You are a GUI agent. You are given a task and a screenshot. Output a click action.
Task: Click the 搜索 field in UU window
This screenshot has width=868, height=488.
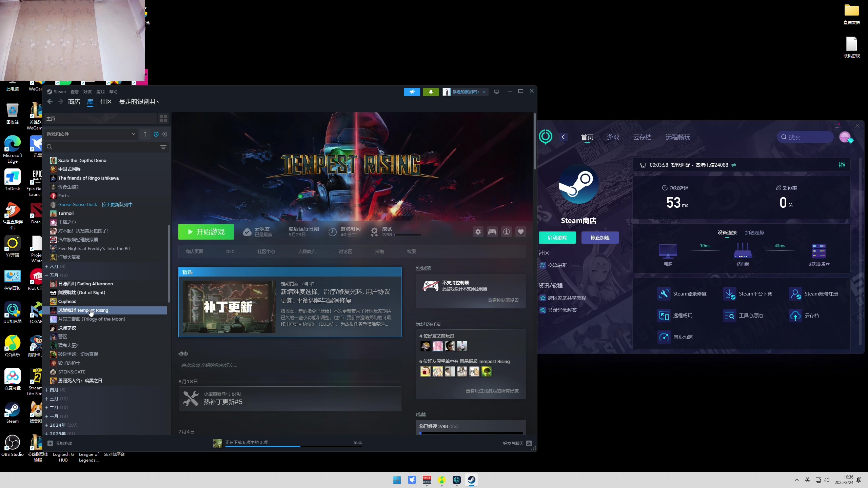point(805,137)
